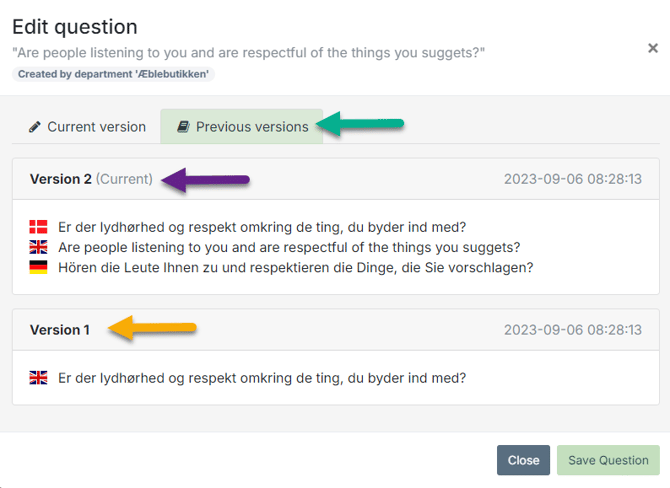Click the Danish question text in Version 2

pyautogui.click(x=262, y=227)
